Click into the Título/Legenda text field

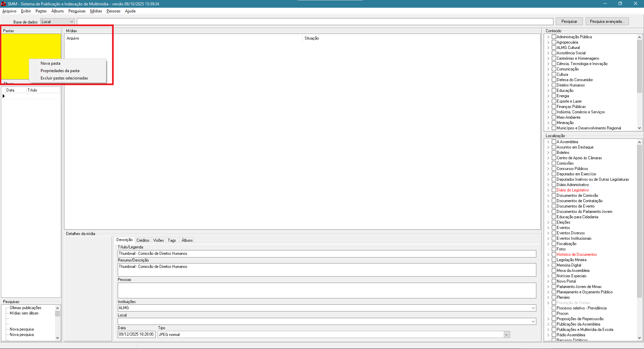326,254
